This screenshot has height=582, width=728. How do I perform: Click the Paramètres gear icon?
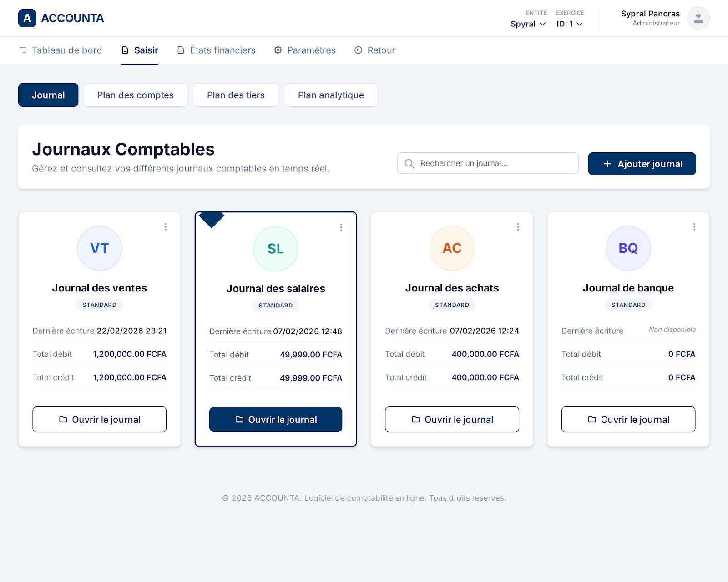(x=278, y=50)
